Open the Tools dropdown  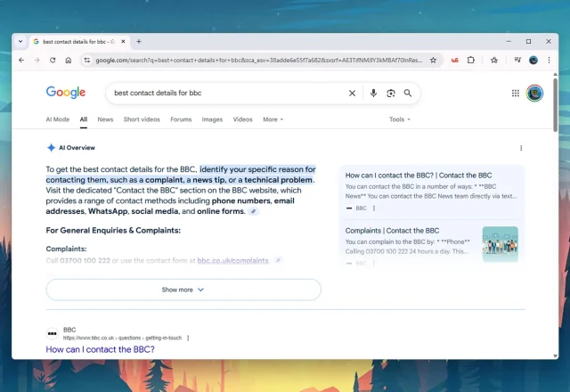(x=400, y=119)
